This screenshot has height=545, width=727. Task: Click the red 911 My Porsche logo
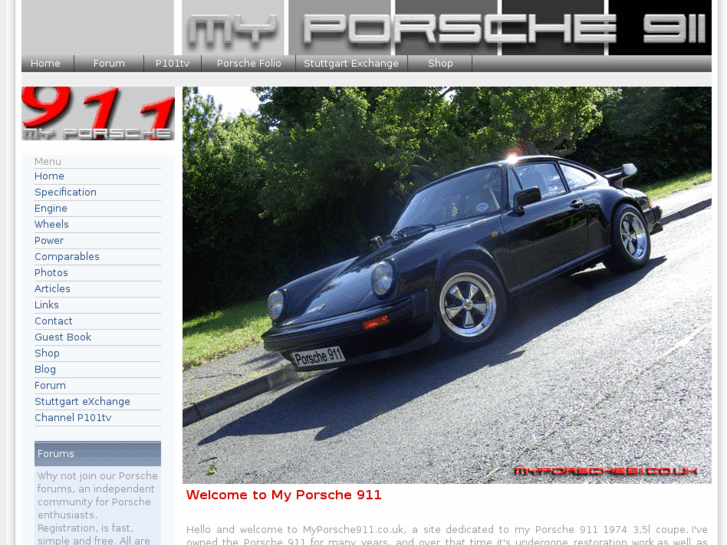coord(98,114)
